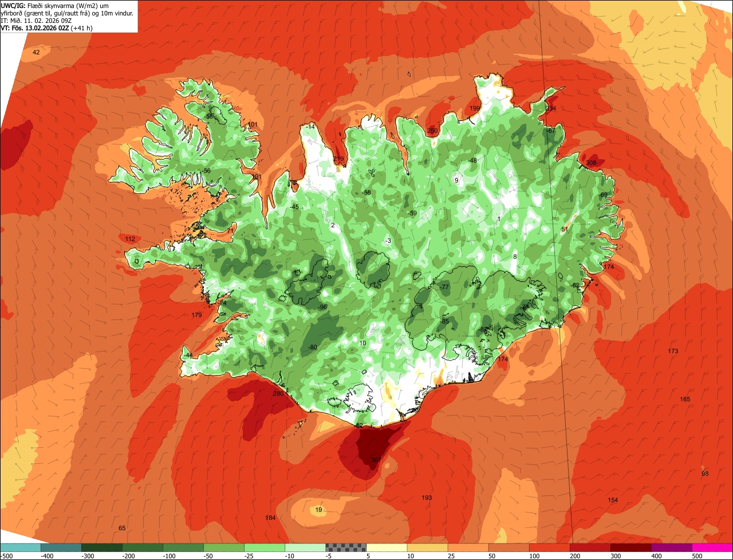Click the map value '-80' in southwest Iceland
The height and width of the screenshot is (560, 733).
coord(312,347)
